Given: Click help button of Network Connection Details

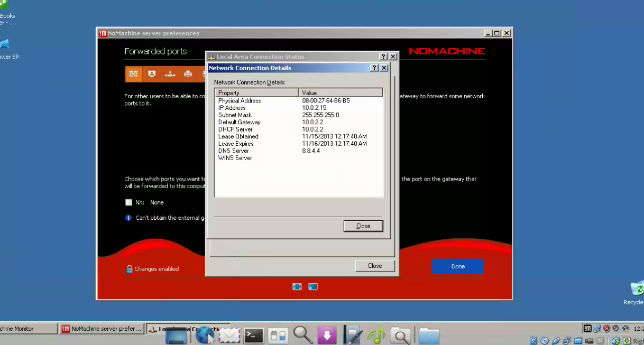Looking at the screenshot, I should (x=374, y=68).
